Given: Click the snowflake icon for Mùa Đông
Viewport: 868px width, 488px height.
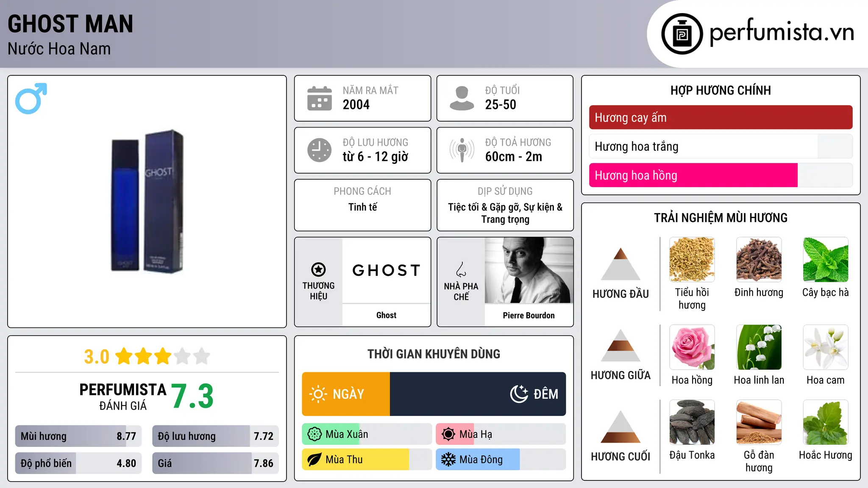Looking at the screenshot, I should coord(448,460).
